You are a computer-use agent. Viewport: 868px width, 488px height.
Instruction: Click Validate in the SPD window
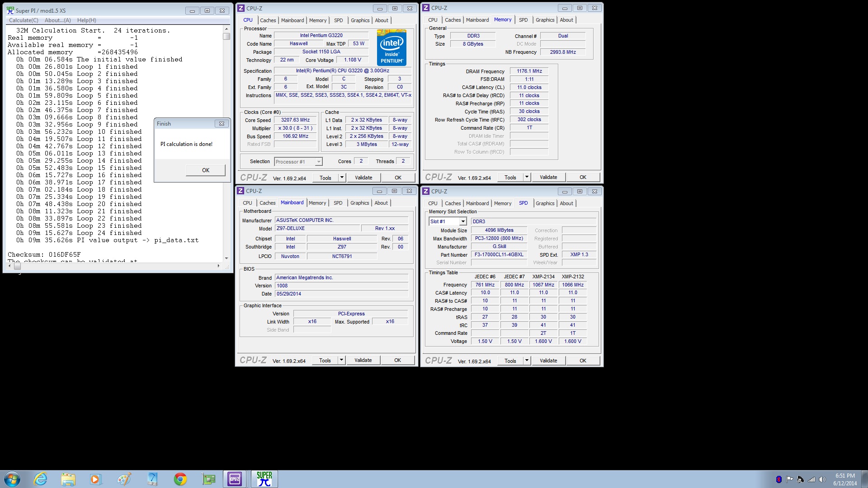point(548,361)
